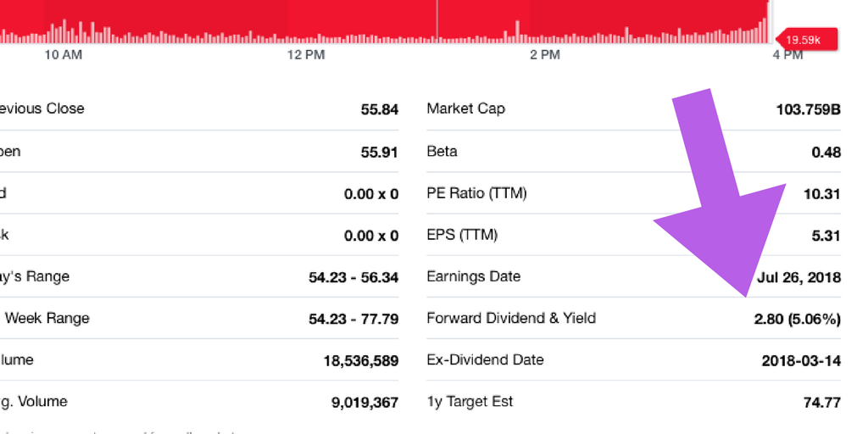Select the 4 PM time axis label

pos(787,55)
